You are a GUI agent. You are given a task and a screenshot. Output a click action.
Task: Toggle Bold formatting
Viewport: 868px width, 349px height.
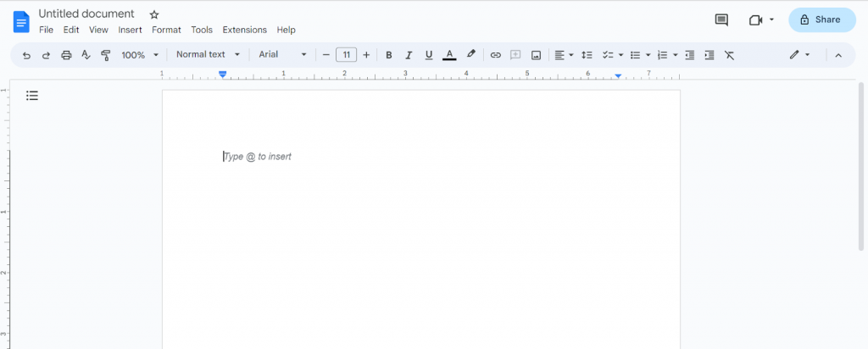click(388, 55)
